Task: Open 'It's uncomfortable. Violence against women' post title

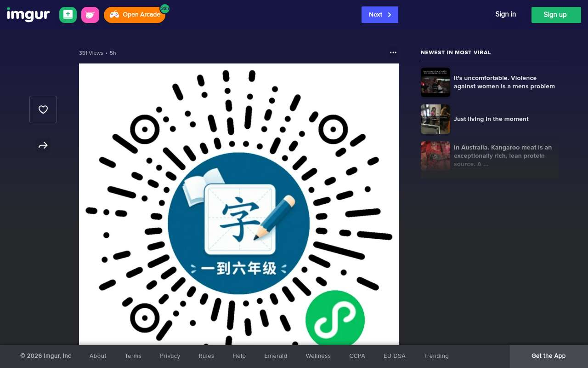Action: click(504, 82)
